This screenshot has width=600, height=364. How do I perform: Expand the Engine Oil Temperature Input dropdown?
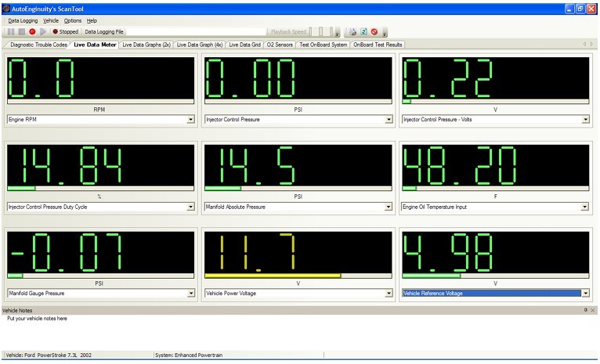click(585, 207)
